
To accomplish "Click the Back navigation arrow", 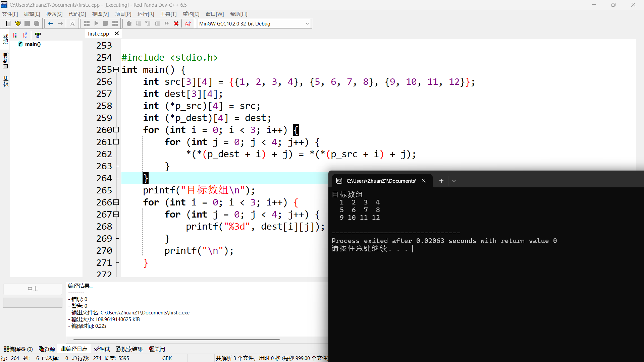I will (x=51, y=23).
